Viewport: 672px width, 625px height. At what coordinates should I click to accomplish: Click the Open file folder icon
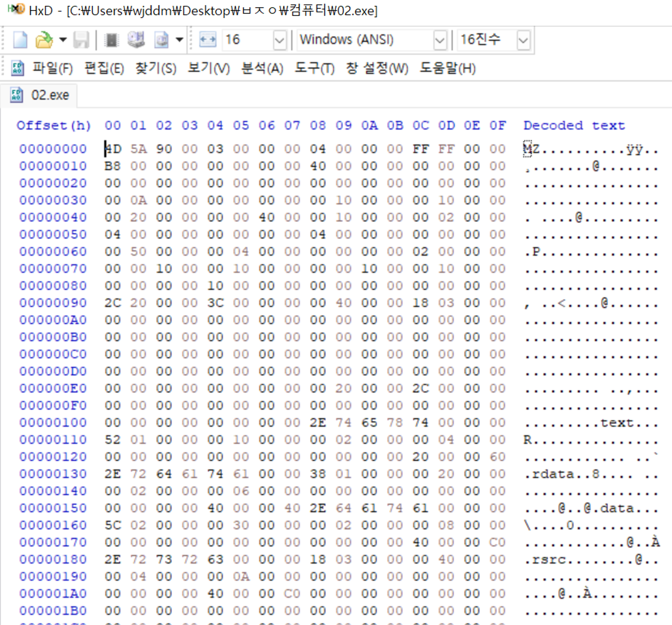point(44,40)
